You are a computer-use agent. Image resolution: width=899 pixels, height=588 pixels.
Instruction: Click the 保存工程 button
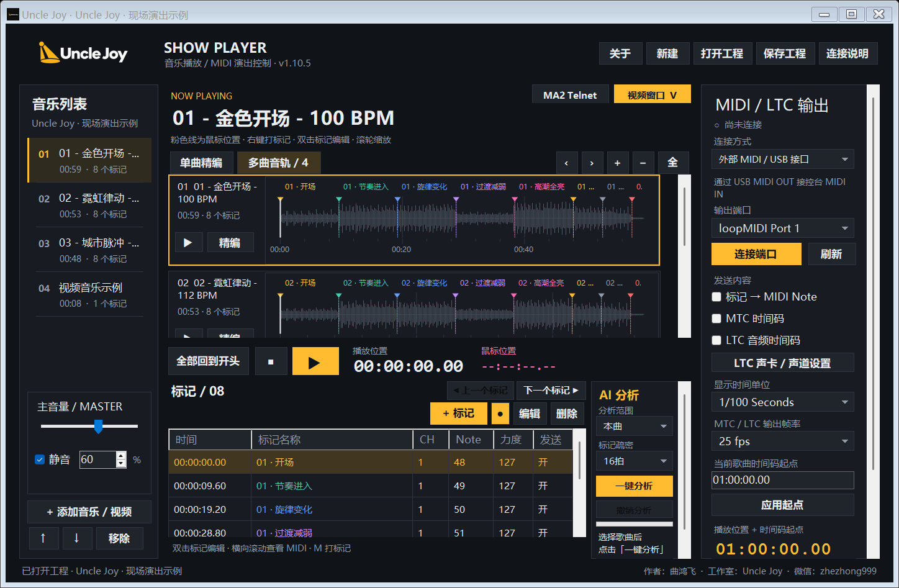785,54
